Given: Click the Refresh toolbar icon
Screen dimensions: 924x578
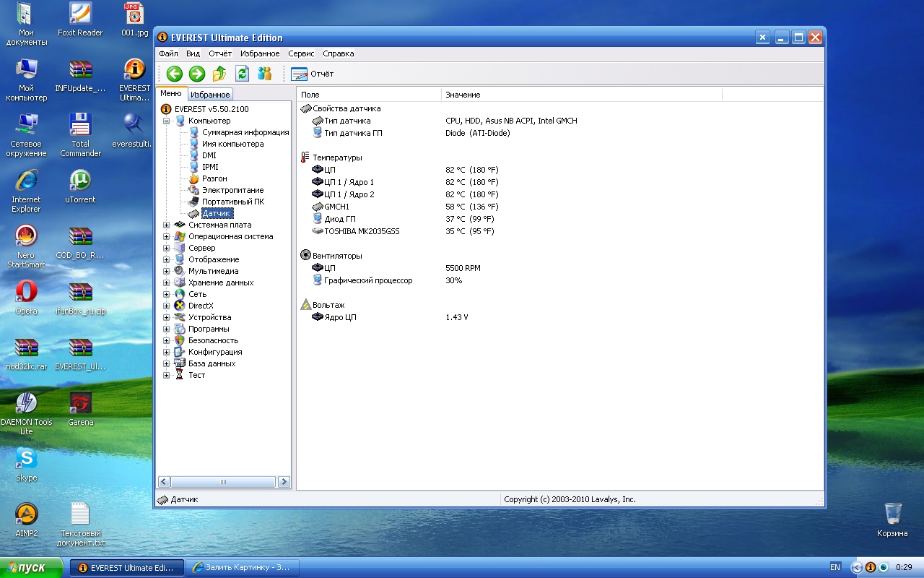Looking at the screenshot, I should click(x=243, y=74).
